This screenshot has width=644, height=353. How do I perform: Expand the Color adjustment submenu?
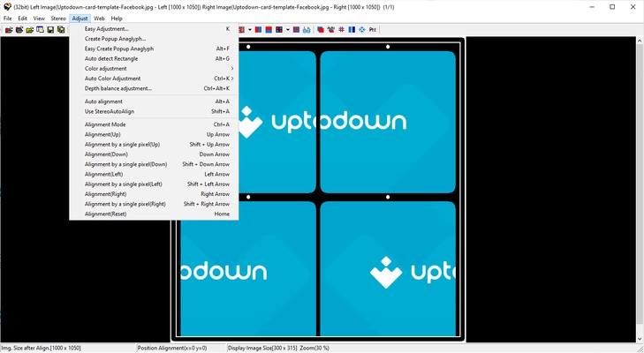[154, 69]
